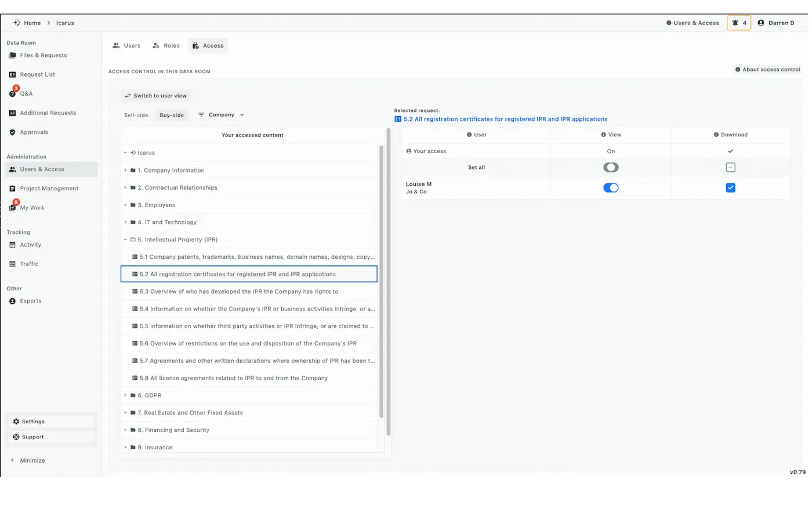Click the Company filter lines icon
The width and height of the screenshot is (812, 508).
click(201, 115)
